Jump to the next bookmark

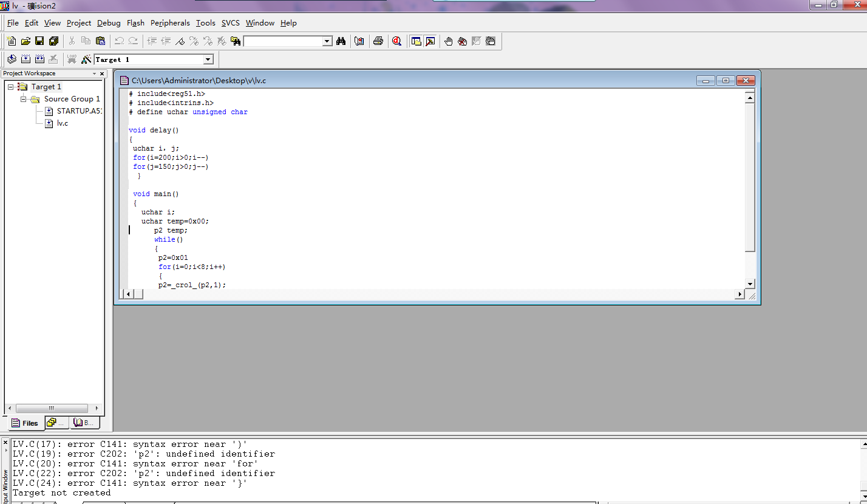(194, 41)
